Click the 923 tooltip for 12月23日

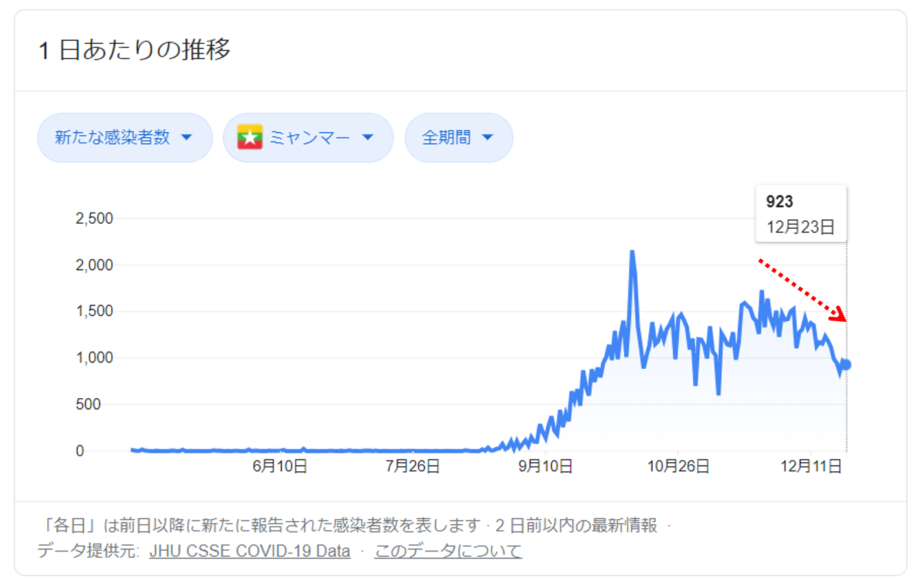pyautogui.click(x=801, y=214)
